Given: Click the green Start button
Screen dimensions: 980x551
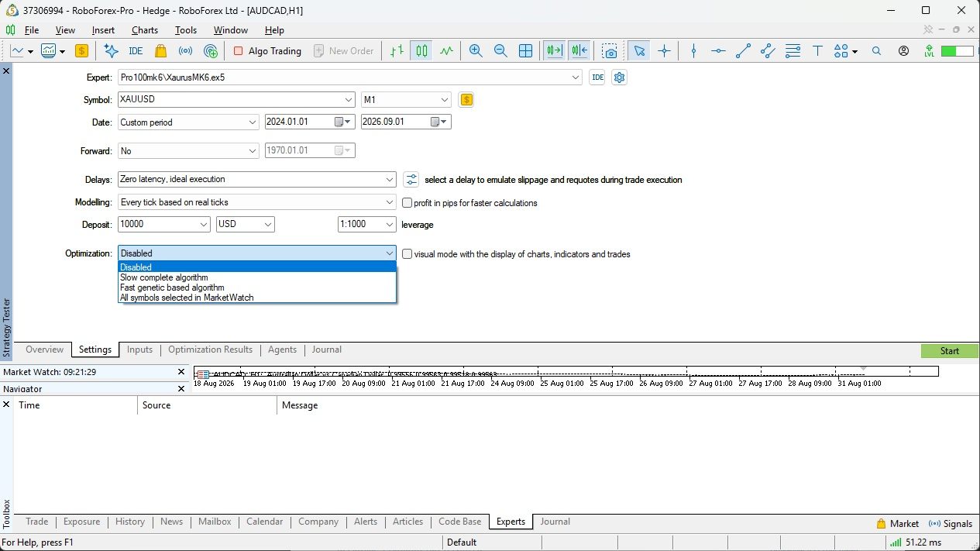Looking at the screenshot, I should point(950,351).
